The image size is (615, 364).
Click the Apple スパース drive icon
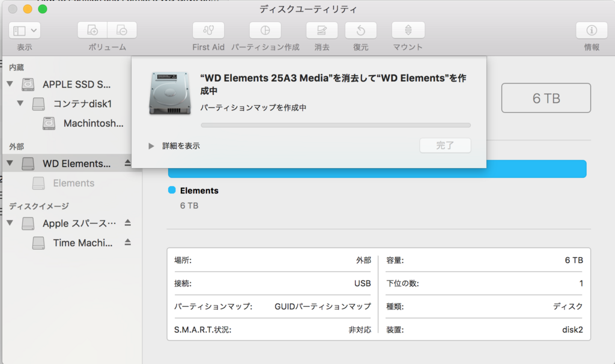pos(28,223)
